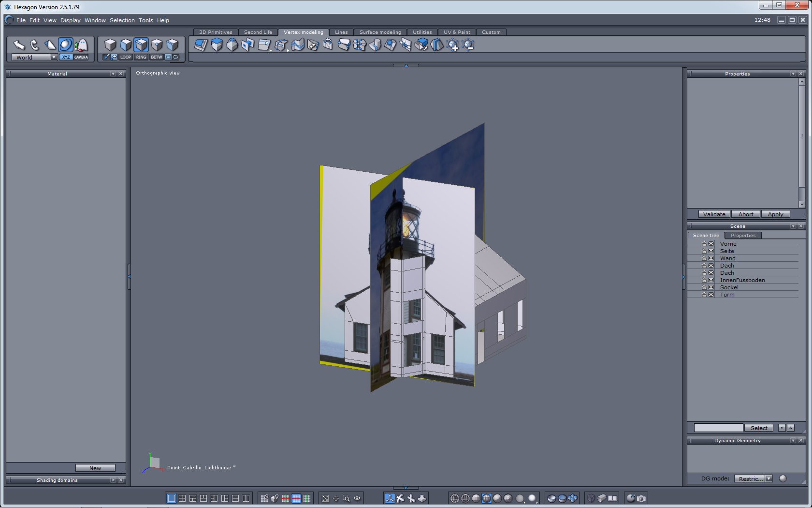Toggle visibility of the Sockel object
This screenshot has width=812, height=508.
[711, 287]
